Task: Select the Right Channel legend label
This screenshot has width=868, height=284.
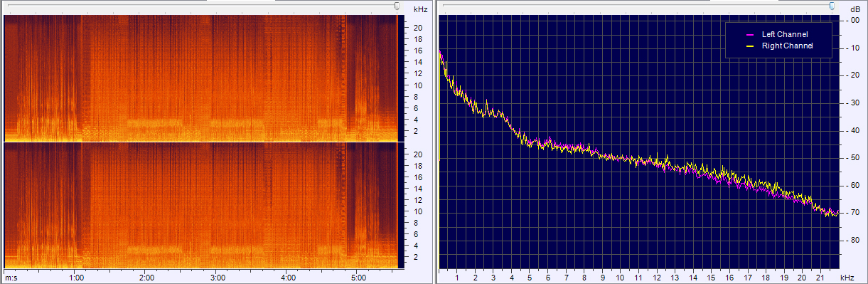Action: click(x=787, y=46)
